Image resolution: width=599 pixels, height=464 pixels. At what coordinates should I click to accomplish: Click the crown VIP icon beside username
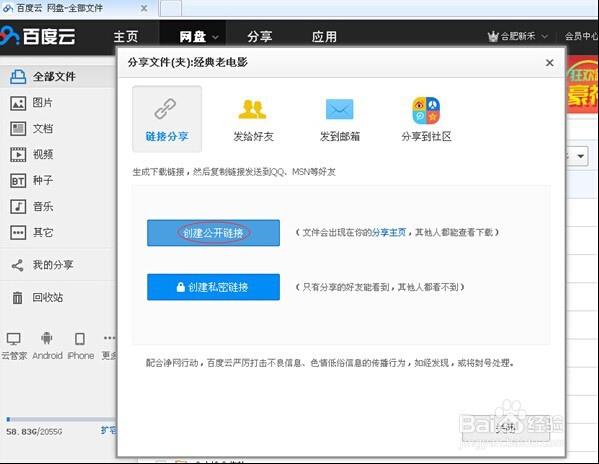[x=493, y=36]
